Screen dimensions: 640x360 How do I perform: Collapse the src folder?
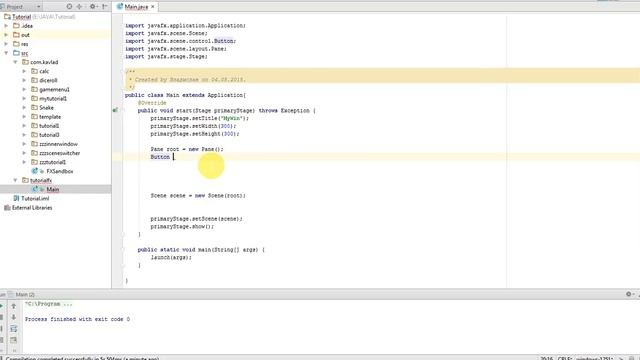coord(6,53)
